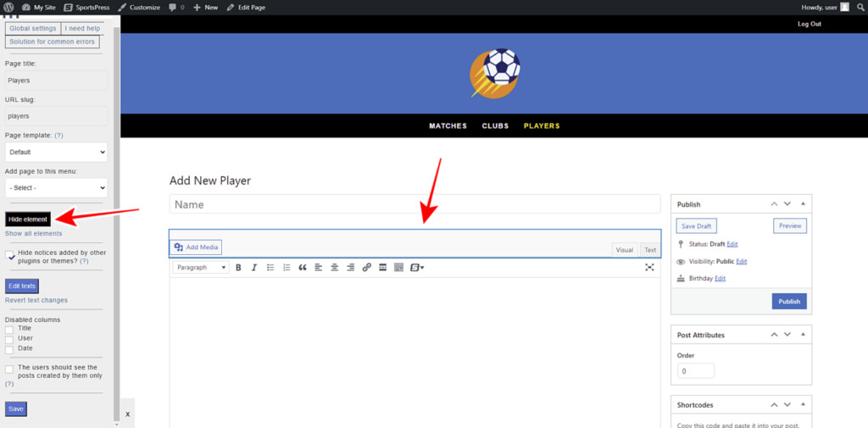Click the WordPress logo in admin bar

coord(8,7)
